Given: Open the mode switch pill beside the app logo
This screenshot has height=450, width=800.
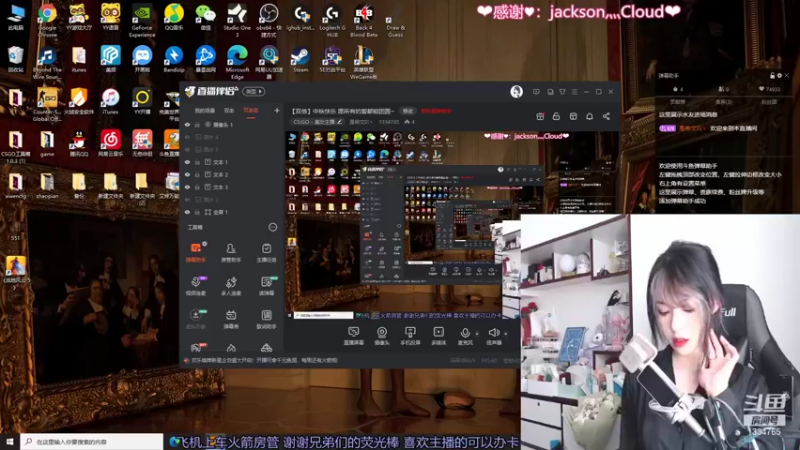Looking at the screenshot, I should 254,91.
